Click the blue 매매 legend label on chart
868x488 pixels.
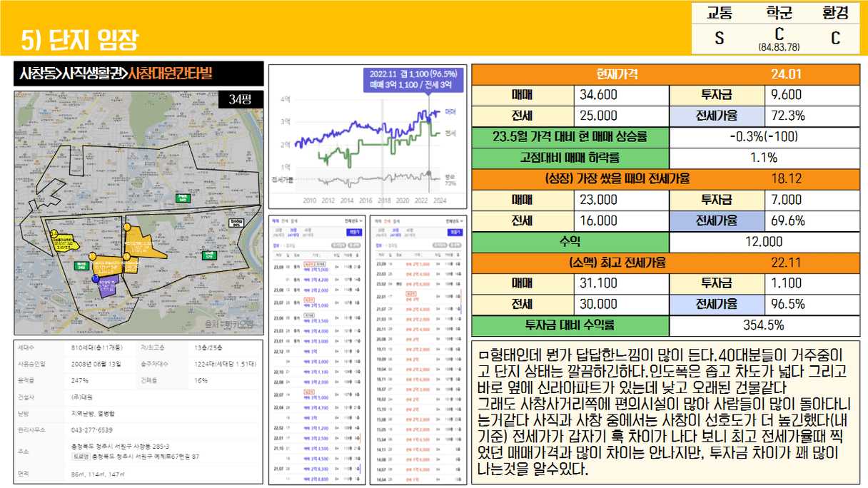[x=450, y=113]
